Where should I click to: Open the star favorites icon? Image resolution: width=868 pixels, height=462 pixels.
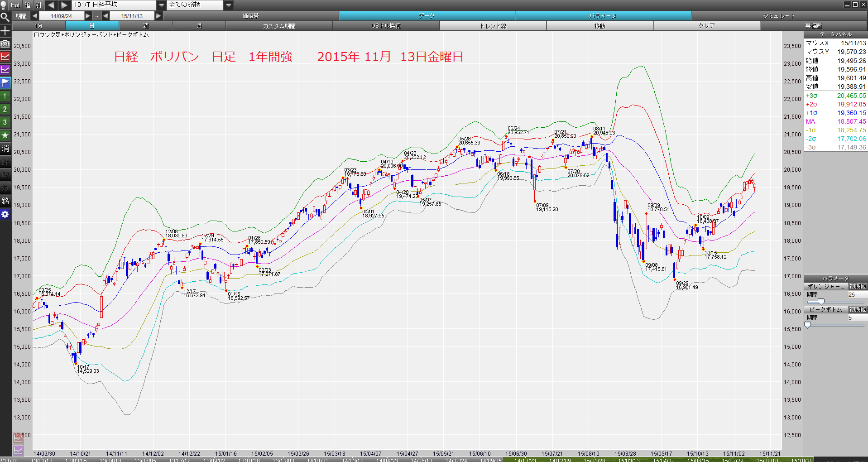pos(5,135)
